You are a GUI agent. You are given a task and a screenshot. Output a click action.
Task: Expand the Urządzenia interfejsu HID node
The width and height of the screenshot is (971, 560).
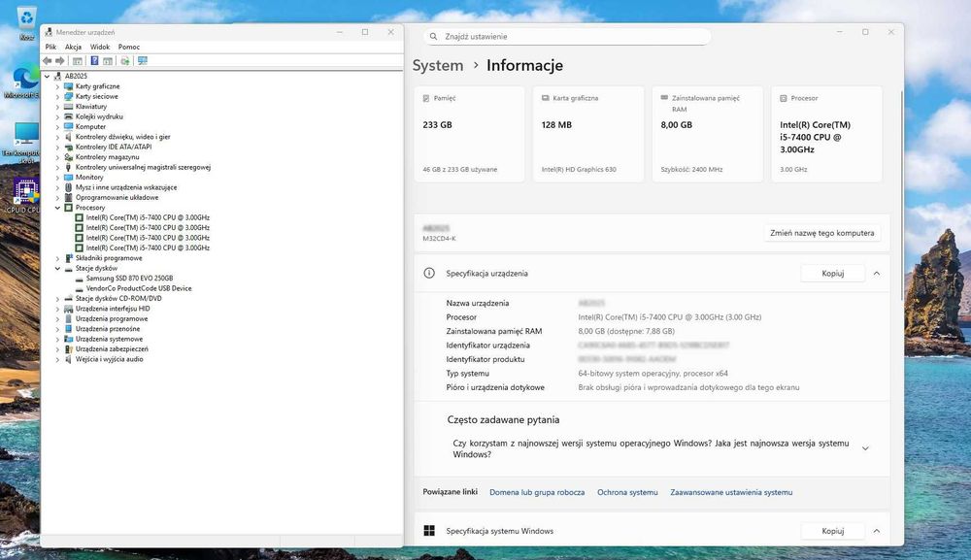[x=57, y=309]
